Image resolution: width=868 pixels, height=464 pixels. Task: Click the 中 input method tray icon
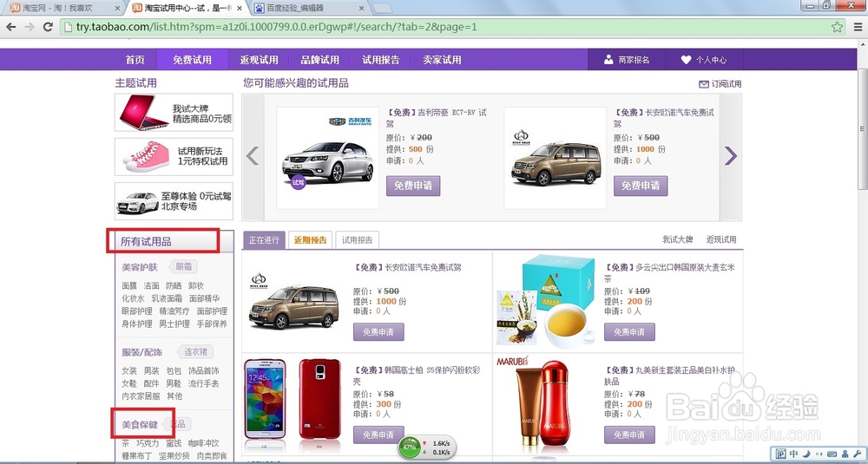(x=794, y=454)
